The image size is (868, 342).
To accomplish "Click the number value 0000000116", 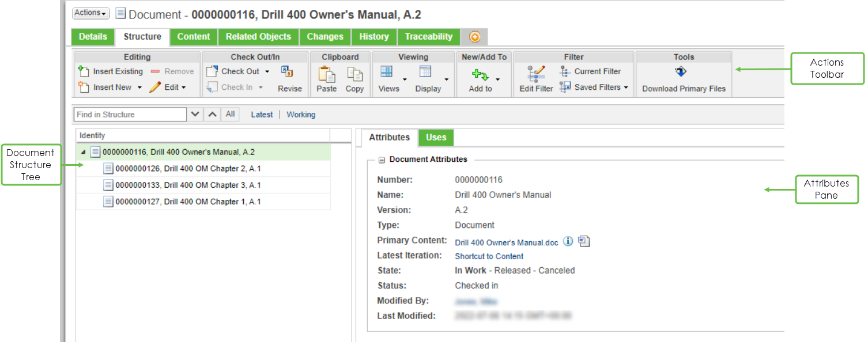I will (x=478, y=180).
